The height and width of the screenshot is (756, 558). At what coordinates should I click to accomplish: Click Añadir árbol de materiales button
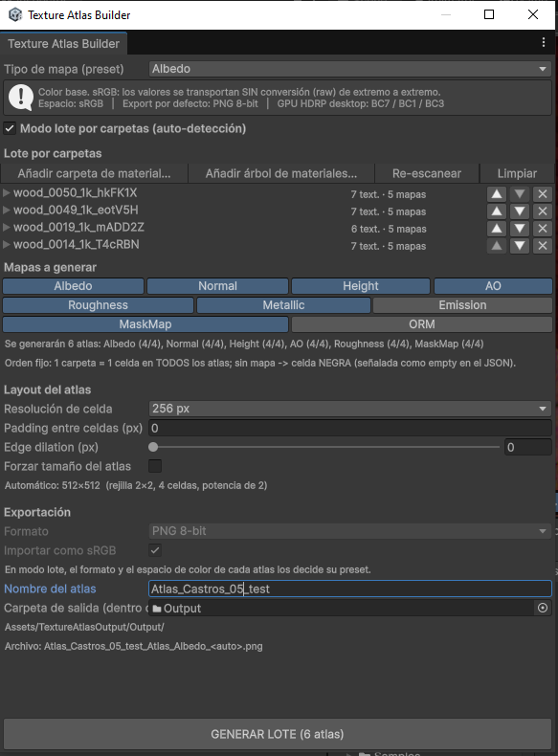click(281, 173)
